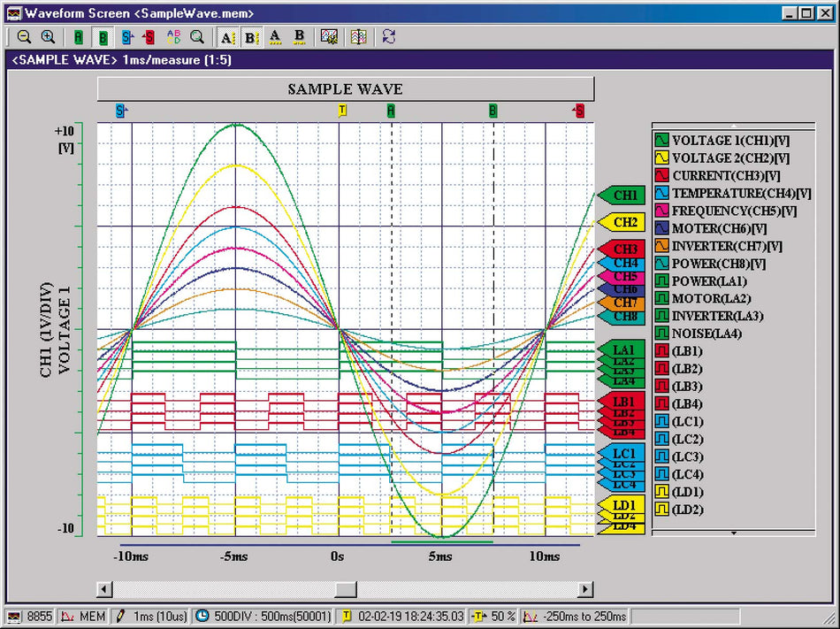Viewport: 840px width, 629px height.
Task: Select the green B cursor toolbar icon
Action: (103, 37)
